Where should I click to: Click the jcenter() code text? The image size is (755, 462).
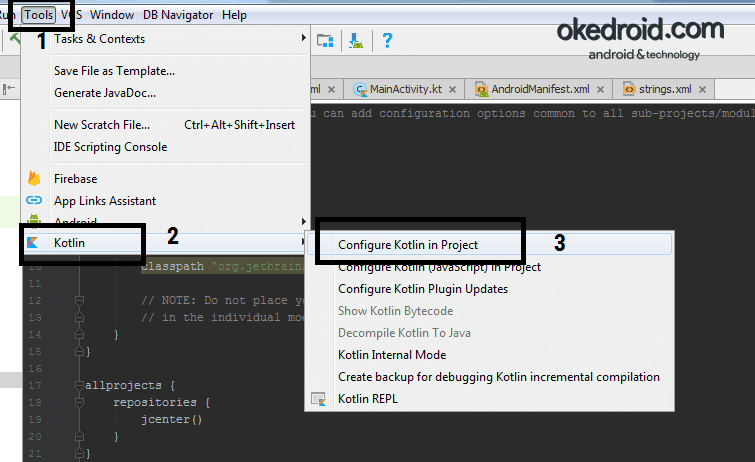[171, 419]
